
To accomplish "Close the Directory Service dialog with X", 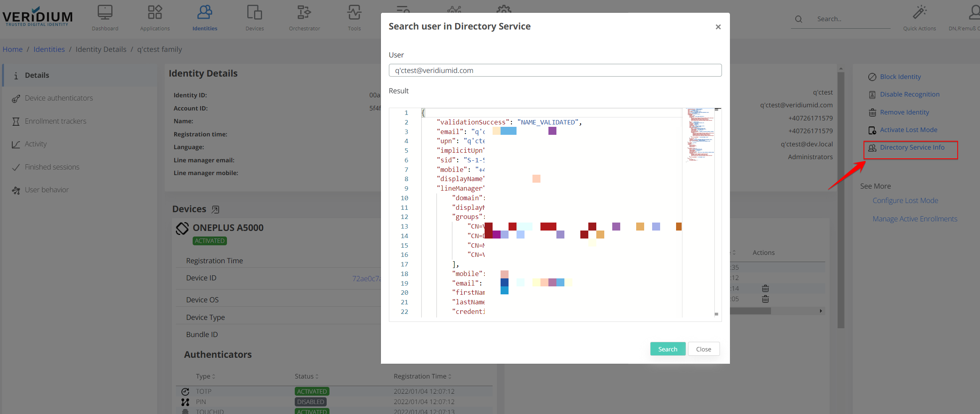I will 718,27.
